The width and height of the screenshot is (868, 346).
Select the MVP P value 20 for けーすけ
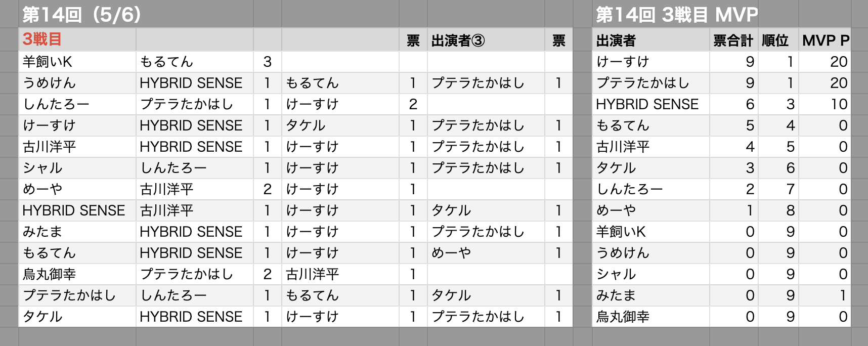(x=838, y=62)
